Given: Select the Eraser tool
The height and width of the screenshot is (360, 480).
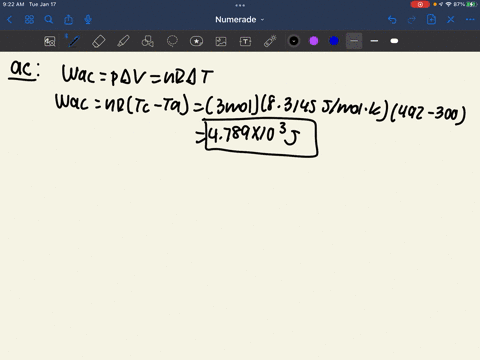Looking at the screenshot, I should (98, 41).
